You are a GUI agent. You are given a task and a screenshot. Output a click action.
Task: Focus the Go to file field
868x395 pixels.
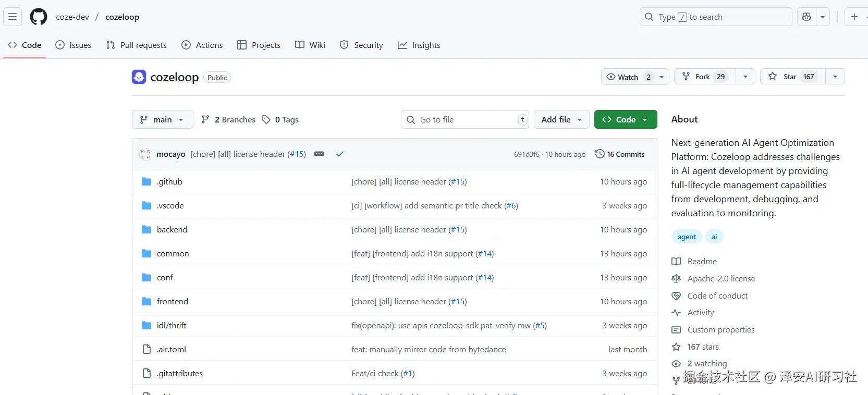coord(465,119)
